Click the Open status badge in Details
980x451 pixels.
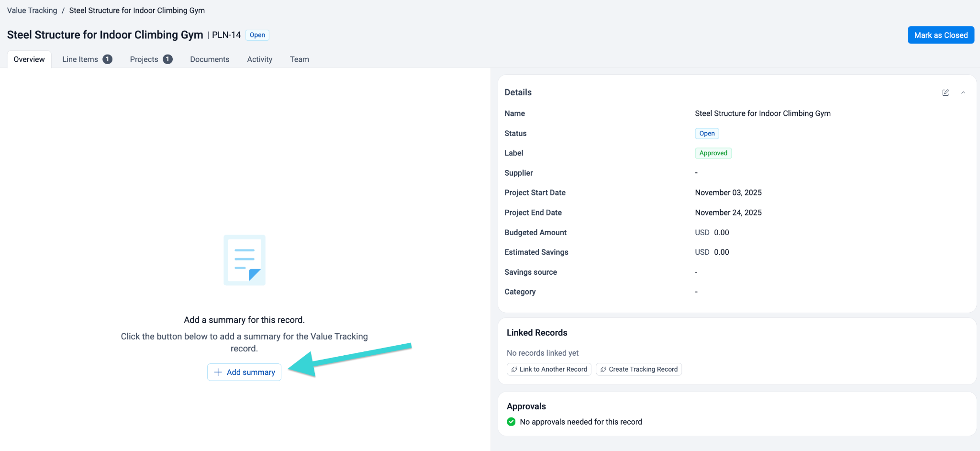pyautogui.click(x=707, y=134)
